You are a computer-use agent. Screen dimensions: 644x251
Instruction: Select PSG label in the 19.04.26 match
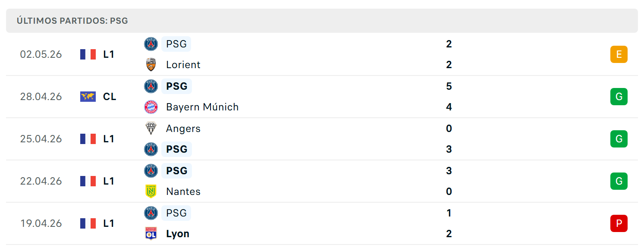176,213
